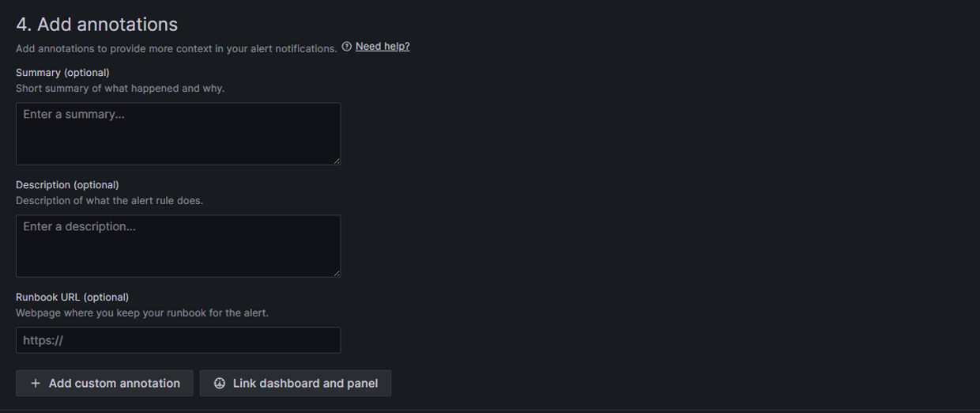This screenshot has height=413, width=980.
Task: Click the 'Description of what the alert rule does' hint
Action: 109,201
